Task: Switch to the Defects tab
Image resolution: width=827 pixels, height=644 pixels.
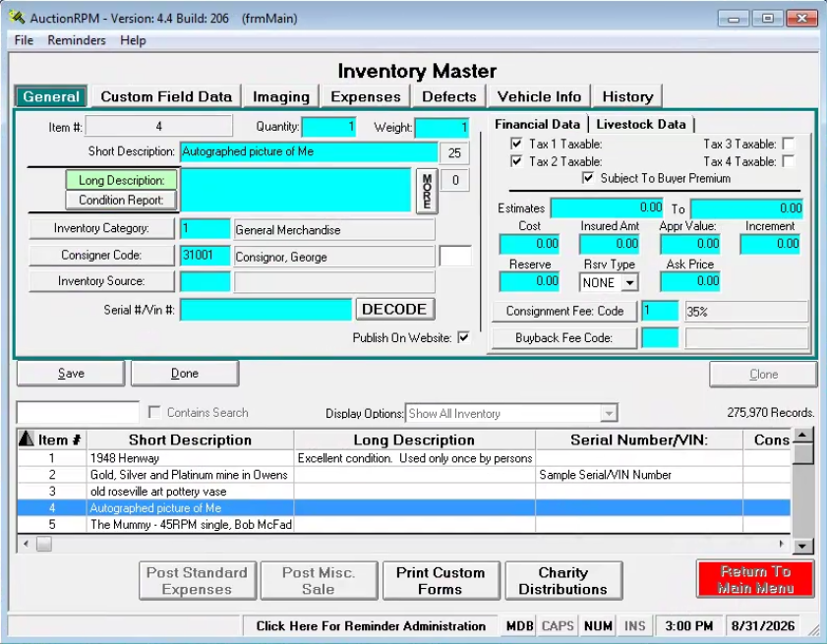Action: (448, 96)
